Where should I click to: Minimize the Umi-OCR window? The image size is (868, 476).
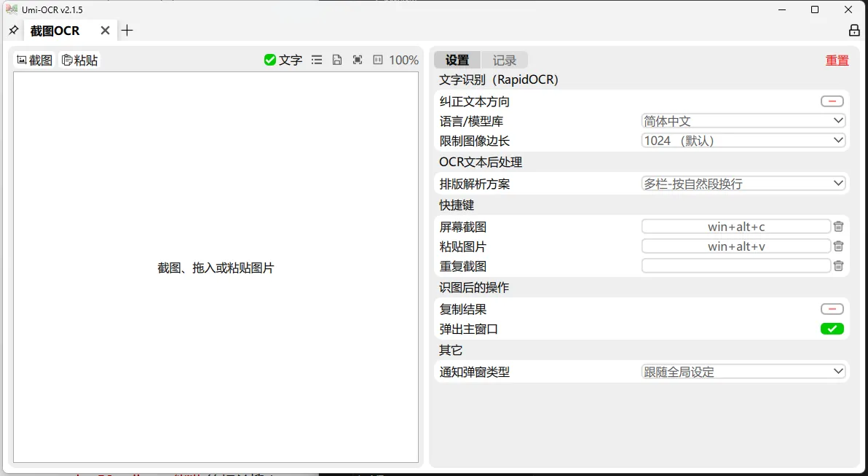(x=782, y=10)
